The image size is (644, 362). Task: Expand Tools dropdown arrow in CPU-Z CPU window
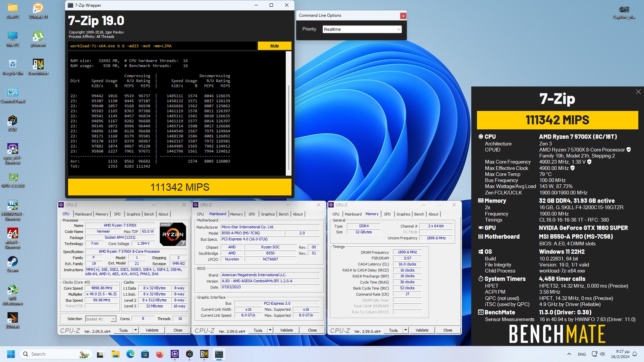(136, 330)
